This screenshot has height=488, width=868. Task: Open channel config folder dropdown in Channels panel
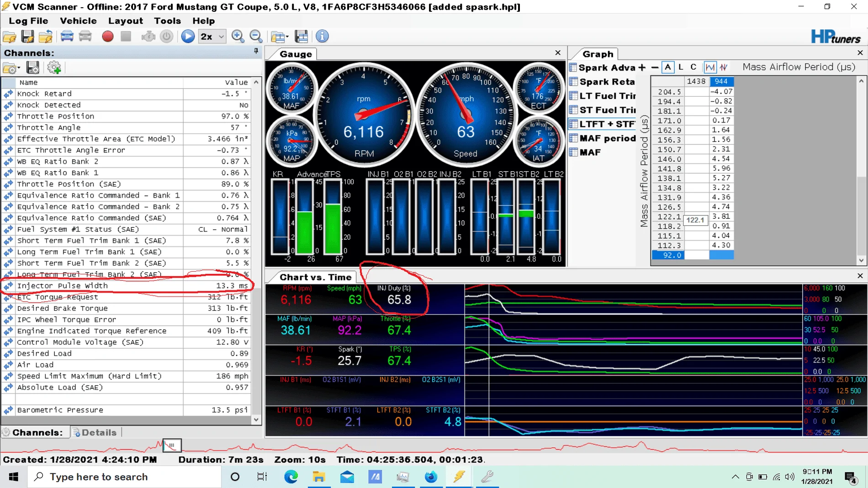coord(11,68)
